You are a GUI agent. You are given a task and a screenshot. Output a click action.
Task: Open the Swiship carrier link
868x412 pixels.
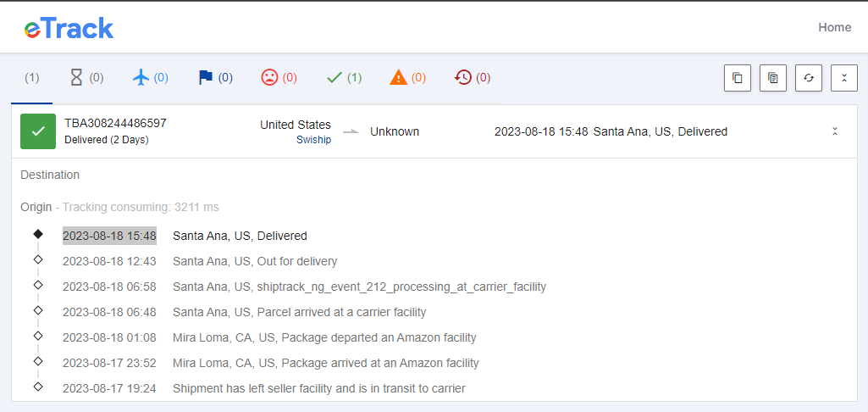click(x=313, y=140)
